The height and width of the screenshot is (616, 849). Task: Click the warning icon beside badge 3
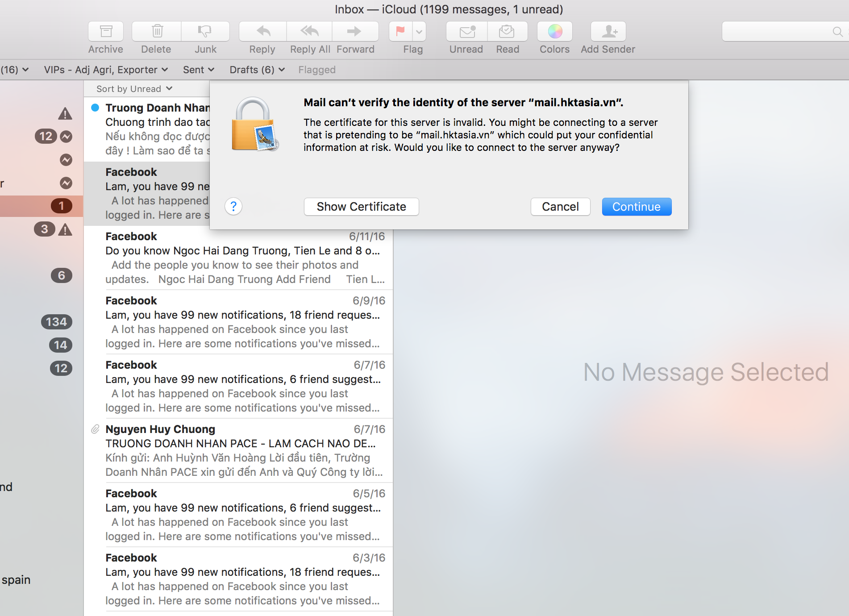click(x=65, y=230)
